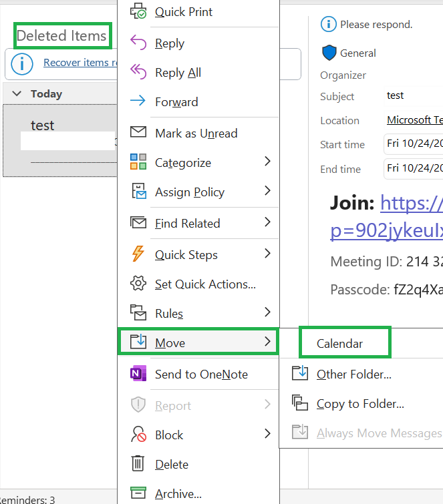443x504 pixels.
Task: Click the Categorize colored squares icon
Action: click(138, 162)
